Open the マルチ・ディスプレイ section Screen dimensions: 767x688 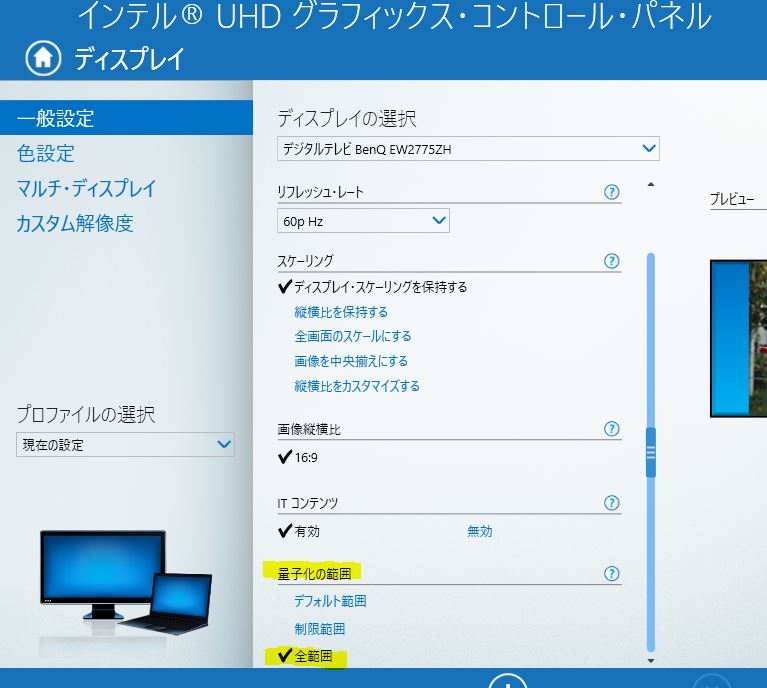click(86, 188)
